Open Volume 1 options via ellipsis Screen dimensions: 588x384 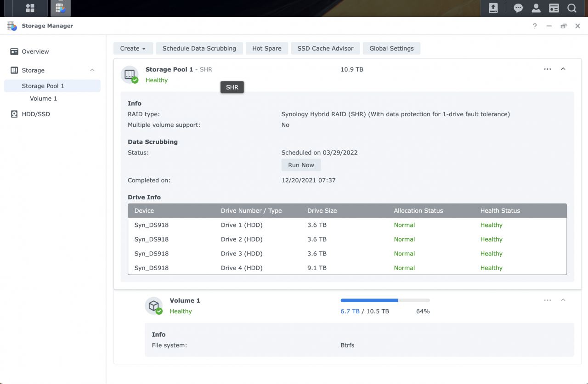547,299
